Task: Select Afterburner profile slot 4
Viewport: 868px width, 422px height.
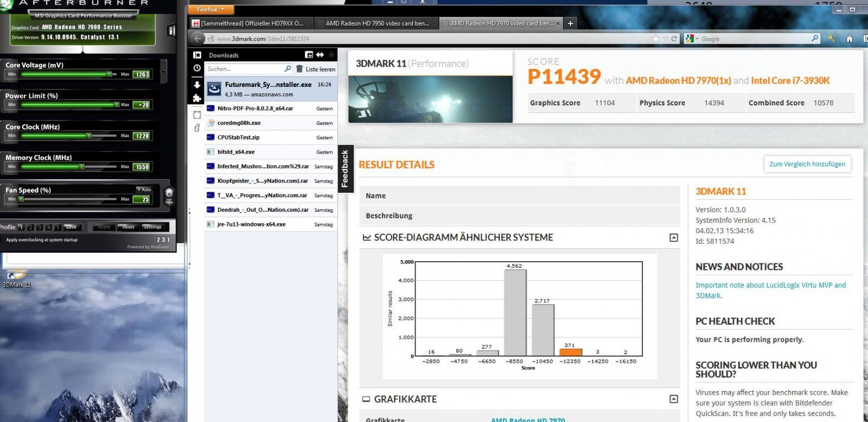Action: tap(49, 227)
